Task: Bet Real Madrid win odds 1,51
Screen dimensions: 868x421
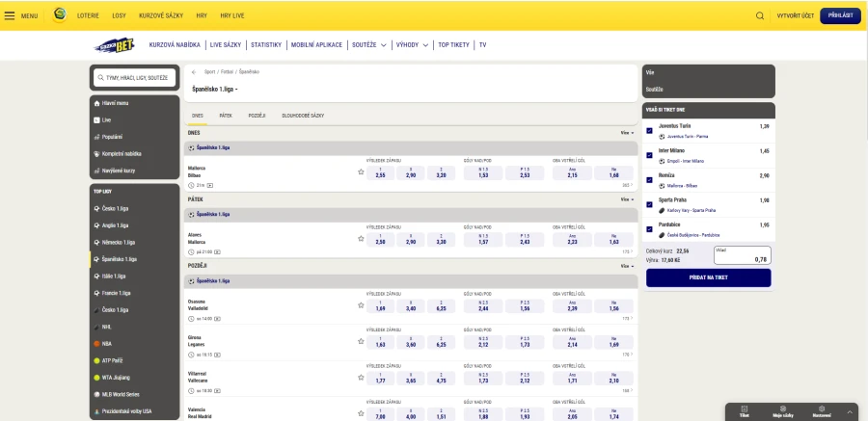Action: [441, 414]
